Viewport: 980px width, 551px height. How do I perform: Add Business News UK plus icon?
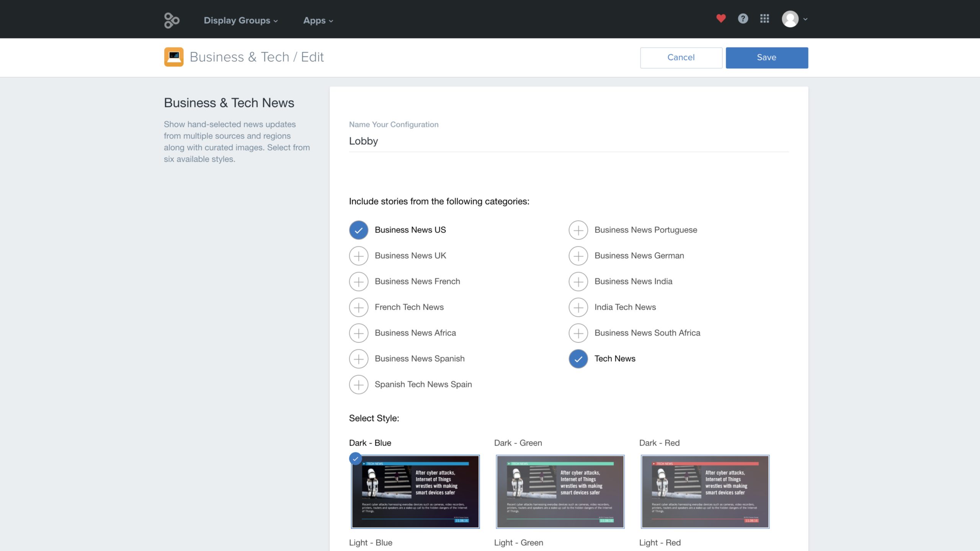pos(358,256)
